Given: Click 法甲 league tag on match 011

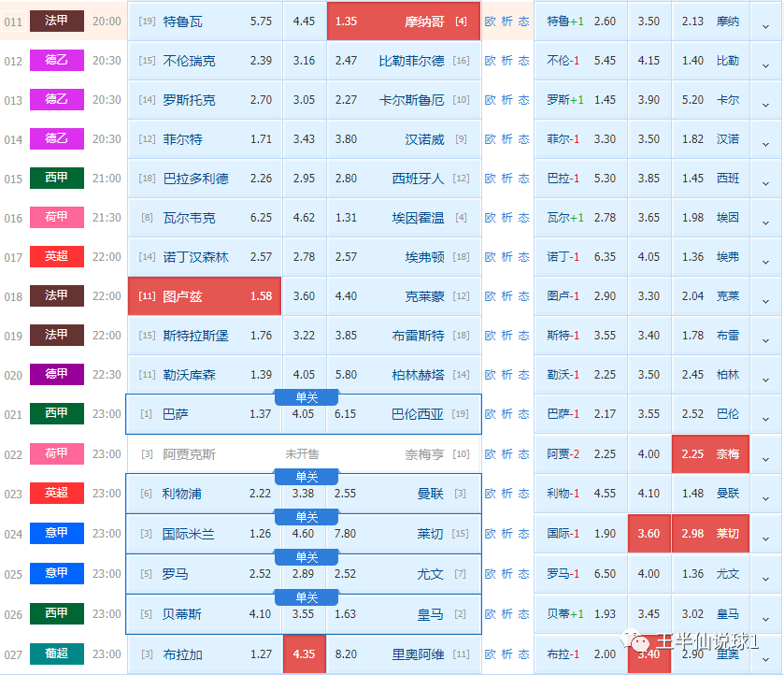Looking at the screenshot, I should tap(57, 21).
